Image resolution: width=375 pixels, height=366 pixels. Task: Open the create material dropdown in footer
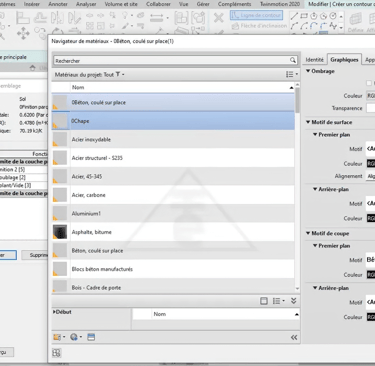[x=59, y=337]
